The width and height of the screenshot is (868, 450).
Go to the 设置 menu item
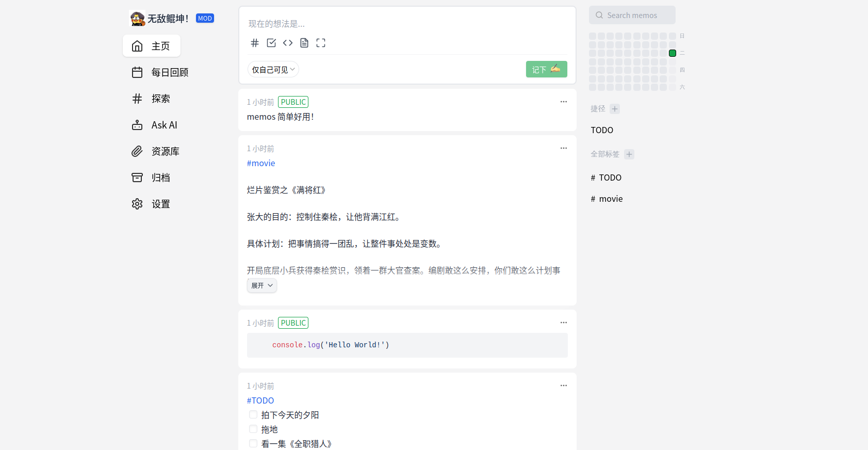(x=152, y=204)
